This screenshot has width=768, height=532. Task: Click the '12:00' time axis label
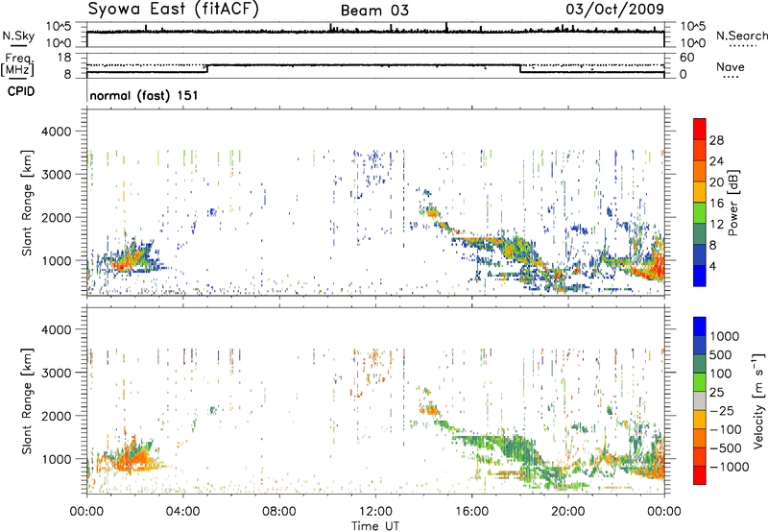[x=375, y=512]
